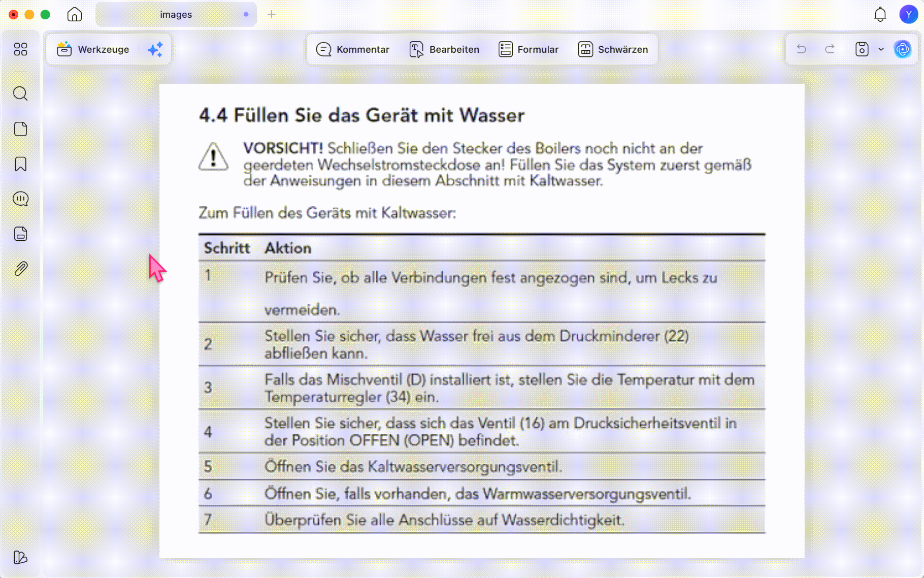Click 'Überprüfen Sie alle Anschlüsse auf Wasserdichtigkeit.'
The width and height of the screenshot is (924, 578).
tap(444, 520)
